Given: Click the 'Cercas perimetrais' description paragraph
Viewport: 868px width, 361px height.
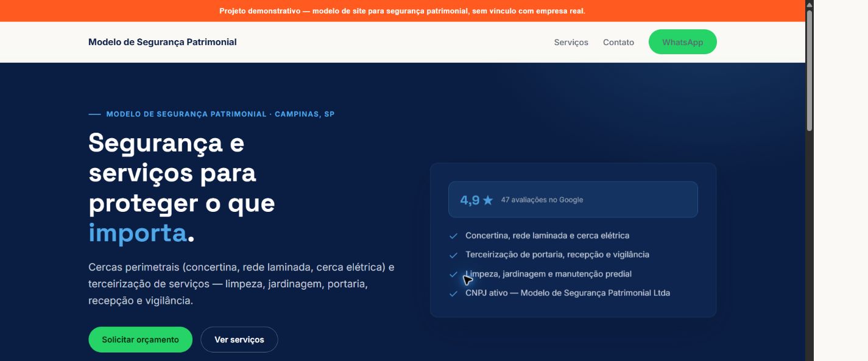Looking at the screenshot, I should point(241,284).
